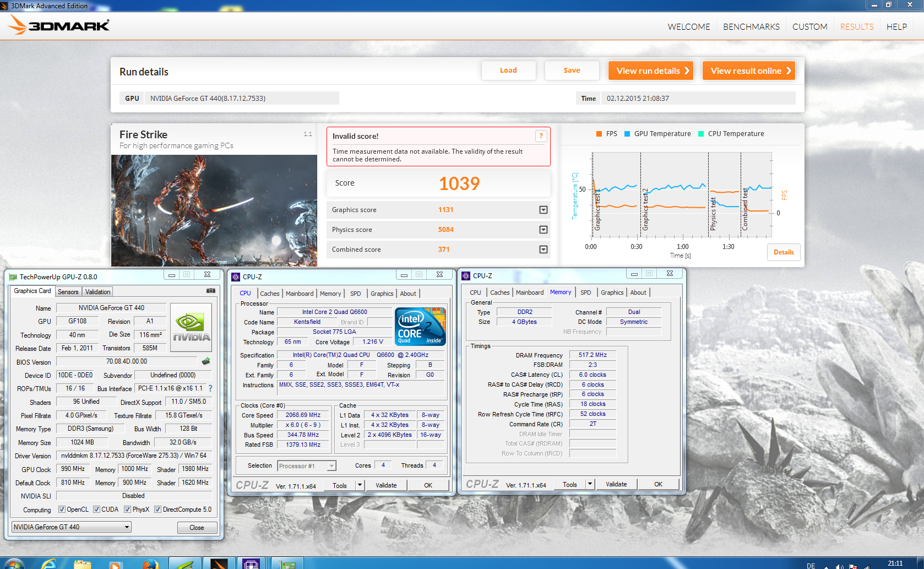
Task: Click the BIOS Version field in GPU-Z
Action: 127,361
